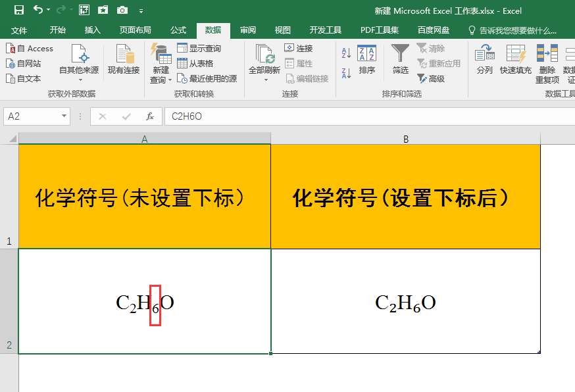The width and height of the screenshot is (575, 392).
Task: Open the 开发工具 tab
Action: [326, 30]
